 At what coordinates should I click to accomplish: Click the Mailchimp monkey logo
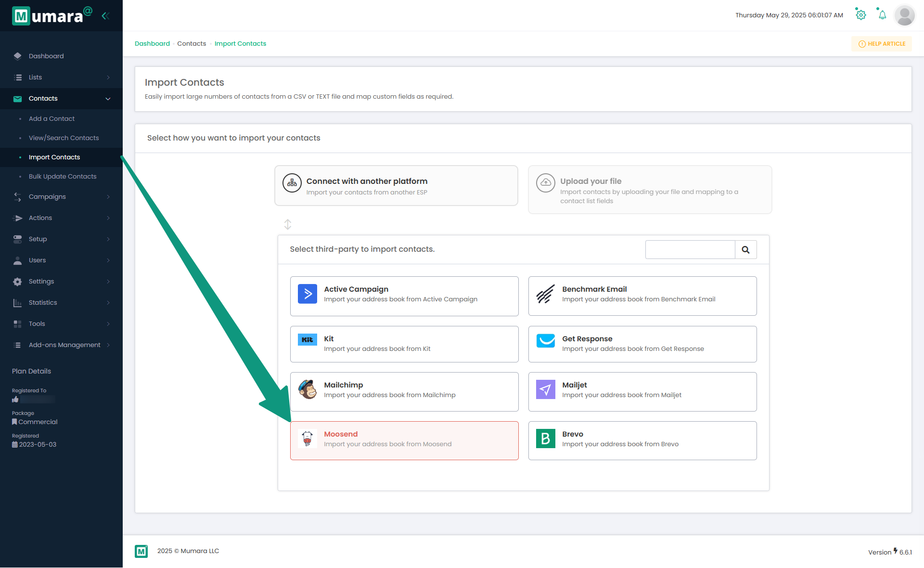[307, 389]
